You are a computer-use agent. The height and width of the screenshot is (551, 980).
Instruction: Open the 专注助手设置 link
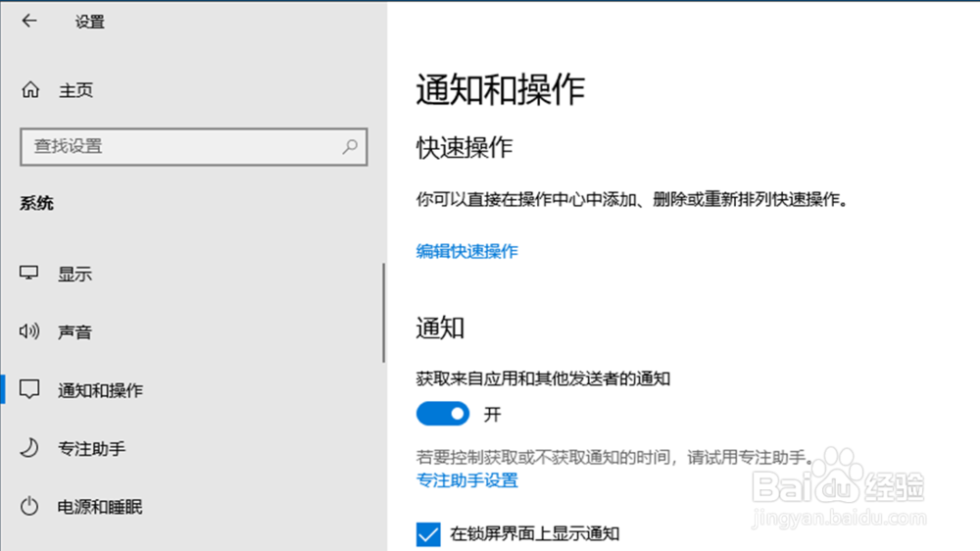point(466,480)
